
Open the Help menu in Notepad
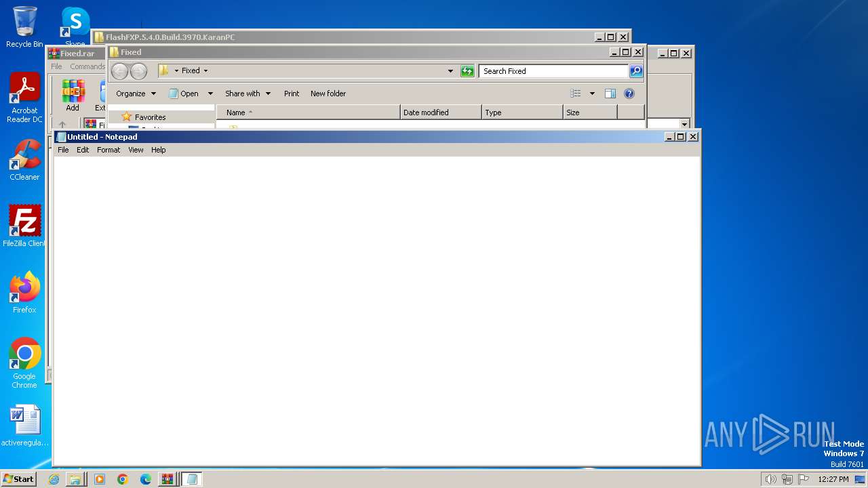click(x=158, y=150)
